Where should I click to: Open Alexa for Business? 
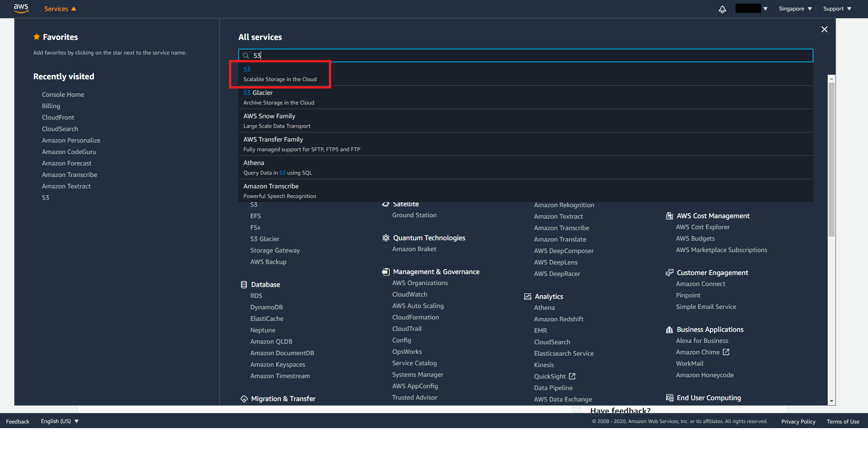tap(702, 341)
